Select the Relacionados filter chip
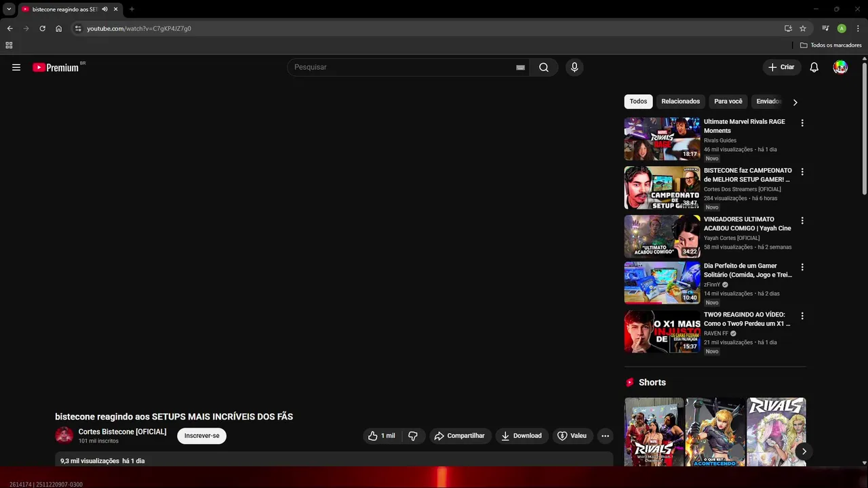This screenshot has width=868, height=488. [x=681, y=102]
